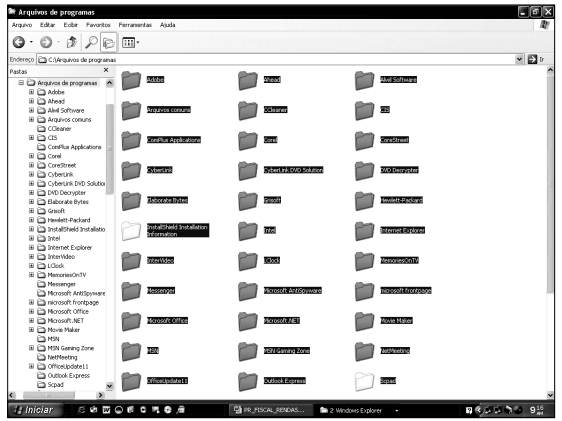Click the Iniciar start button
The height and width of the screenshot is (421, 562).
pyautogui.click(x=35, y=410)
